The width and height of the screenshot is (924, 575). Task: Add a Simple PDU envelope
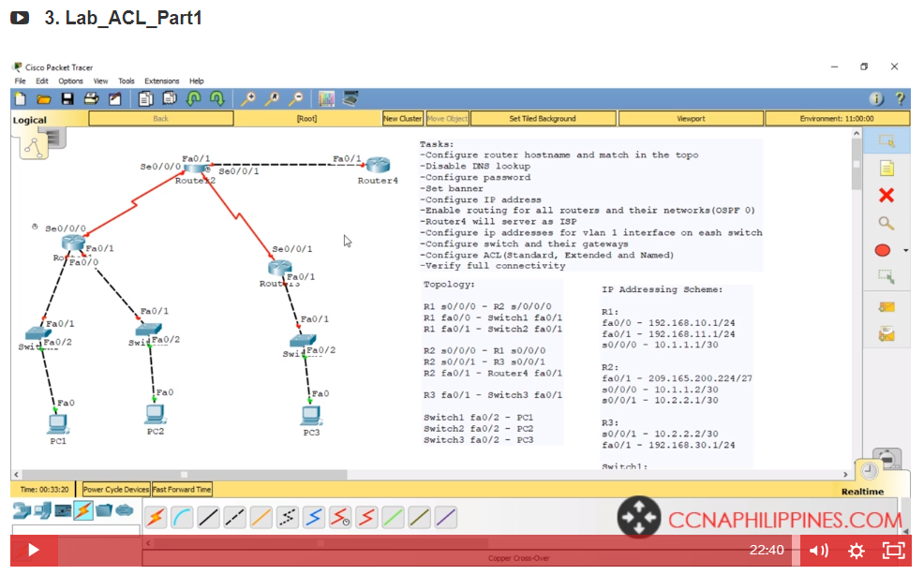tap(887, 307)
